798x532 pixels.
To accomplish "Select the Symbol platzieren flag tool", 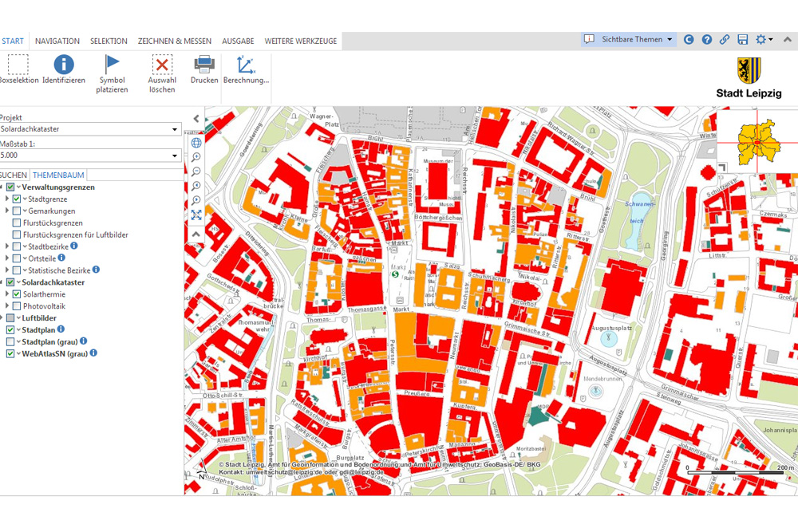I will tap(112, 65).
